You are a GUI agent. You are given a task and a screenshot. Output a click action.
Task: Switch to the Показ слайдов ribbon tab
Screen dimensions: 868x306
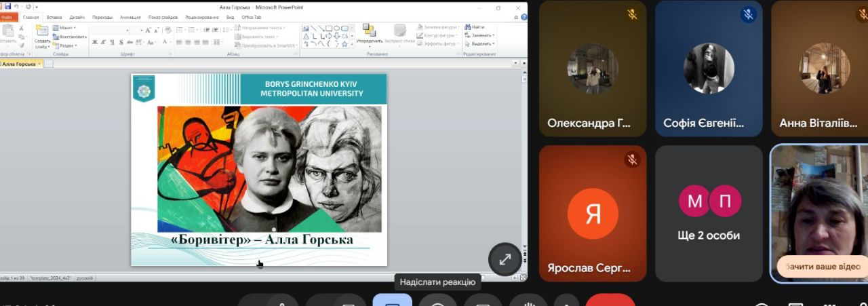point(163,17)
